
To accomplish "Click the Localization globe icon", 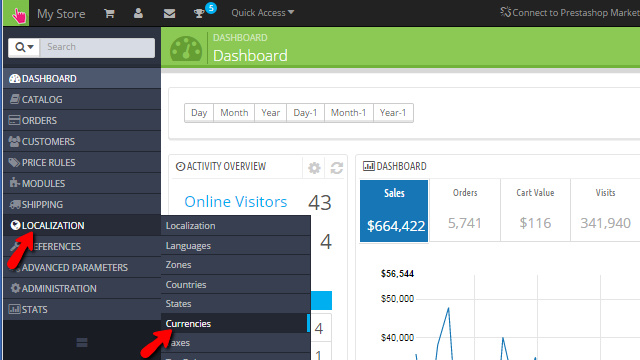I will (x=15, y=225).
